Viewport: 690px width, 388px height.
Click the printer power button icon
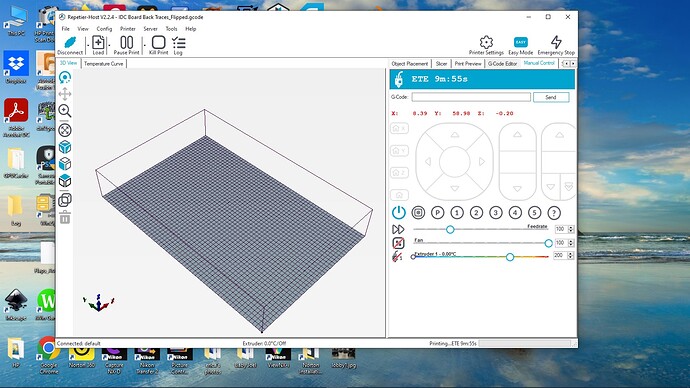398,212
